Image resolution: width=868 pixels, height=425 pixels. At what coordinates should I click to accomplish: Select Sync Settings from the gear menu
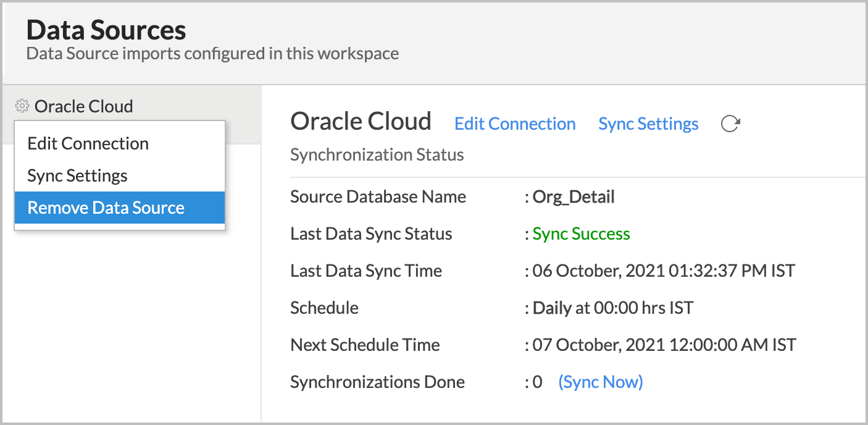point(76,175)
